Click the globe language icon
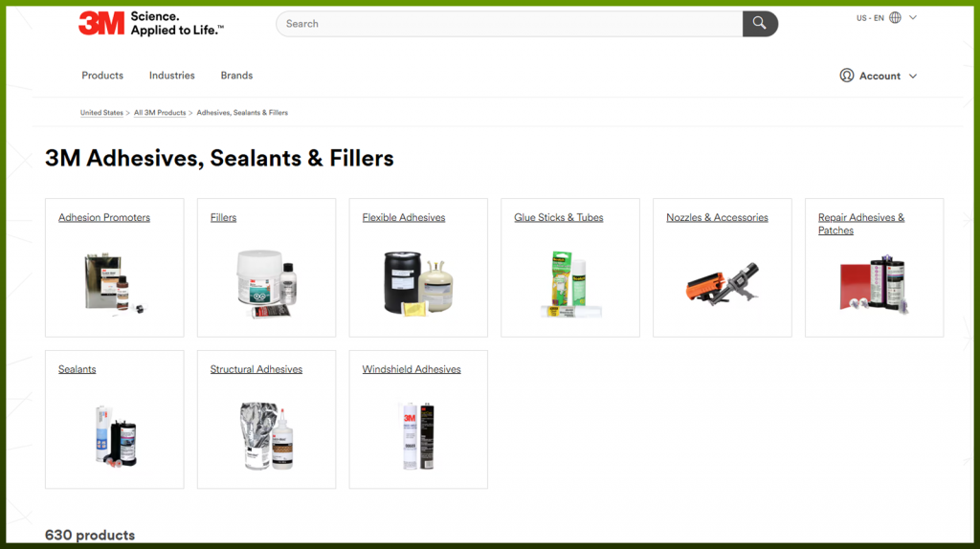The image size is (980, 549). [895, 17]
